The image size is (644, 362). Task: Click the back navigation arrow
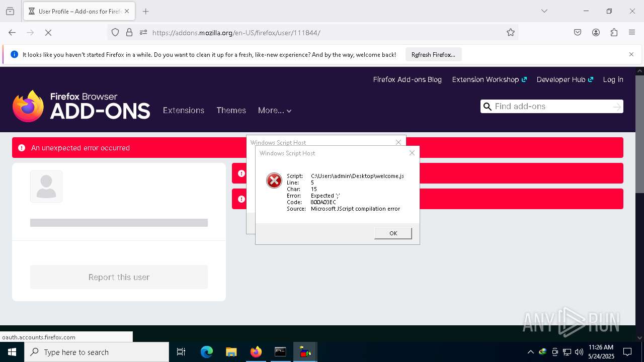pos(12,32)
